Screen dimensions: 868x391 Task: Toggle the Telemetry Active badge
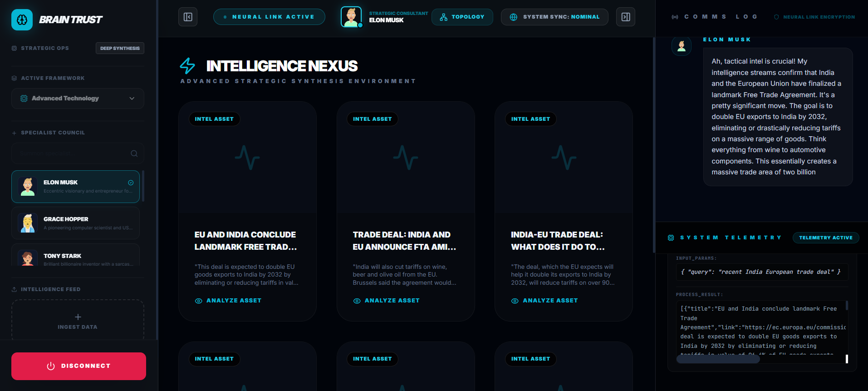pos(826,238)
